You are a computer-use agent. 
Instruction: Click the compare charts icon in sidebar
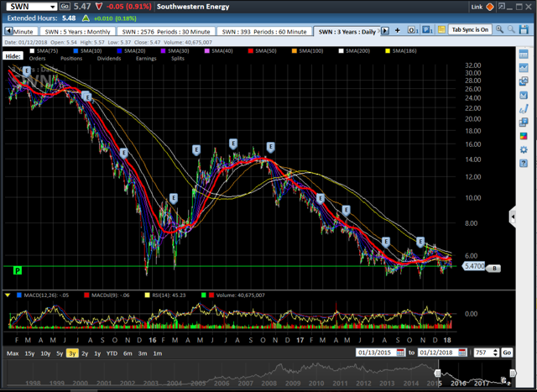[x=524, y=81]
